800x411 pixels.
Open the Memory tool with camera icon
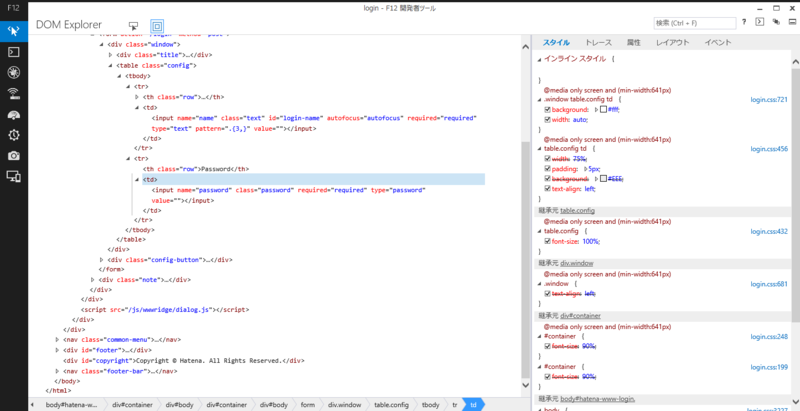tap(14, 156)
